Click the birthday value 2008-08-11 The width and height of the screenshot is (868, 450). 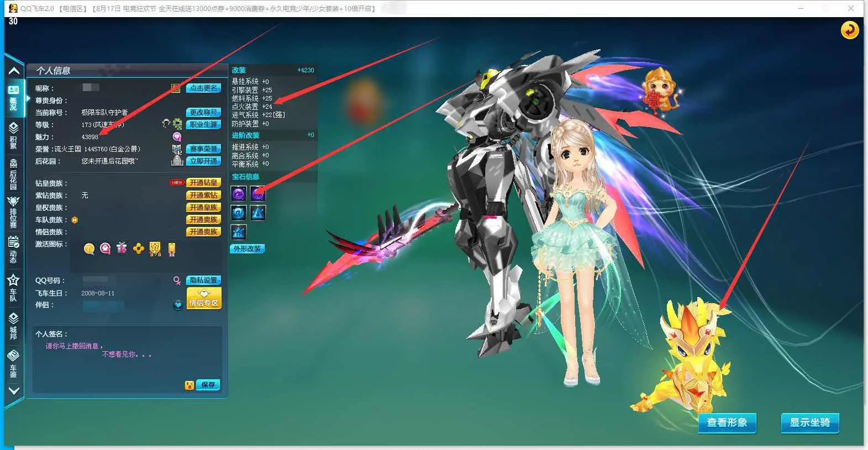pyautogui.click(x=98, y=293)
